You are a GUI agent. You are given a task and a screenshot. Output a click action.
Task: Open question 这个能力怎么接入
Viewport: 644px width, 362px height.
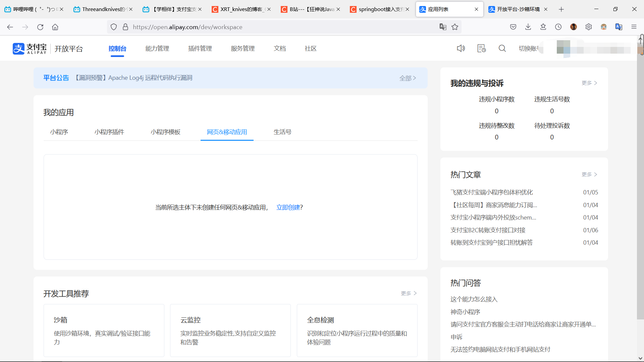[x=474, y=299]
